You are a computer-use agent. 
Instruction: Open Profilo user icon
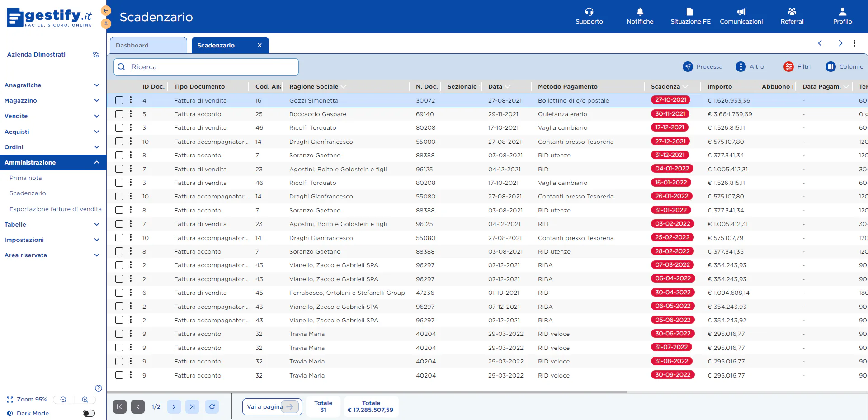click(x=843, y=12)
